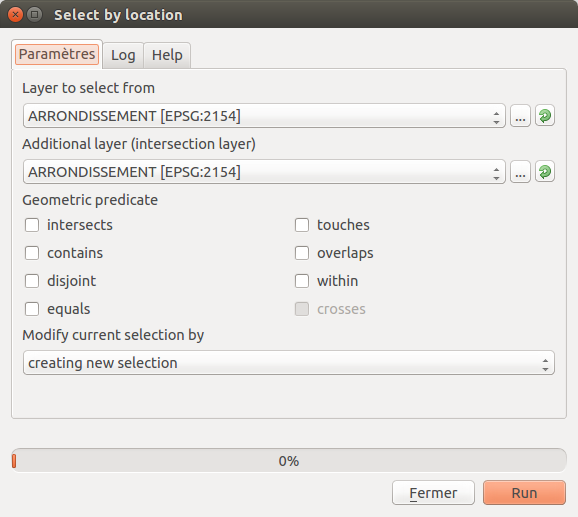Enable the intersects predicate
The width and height of the screenshot is (578, 517).
[x=32, y=225]
